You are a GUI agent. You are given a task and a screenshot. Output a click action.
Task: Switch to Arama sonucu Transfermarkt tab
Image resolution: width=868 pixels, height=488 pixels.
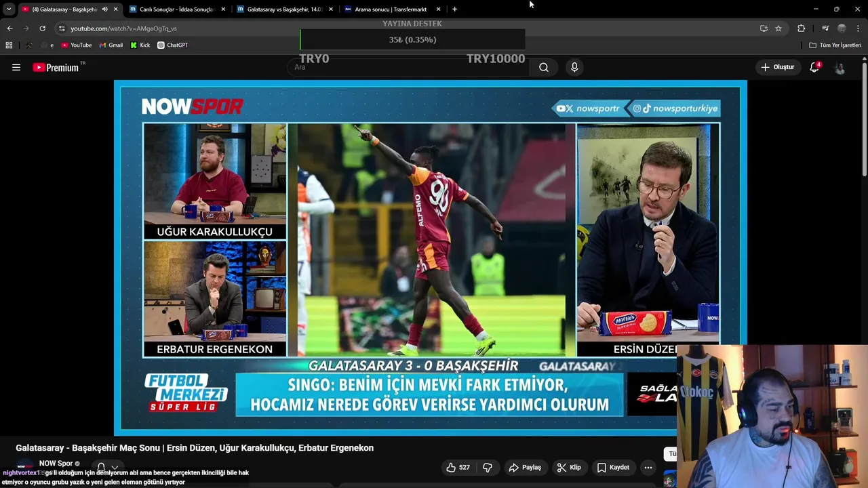click(392, 9)
